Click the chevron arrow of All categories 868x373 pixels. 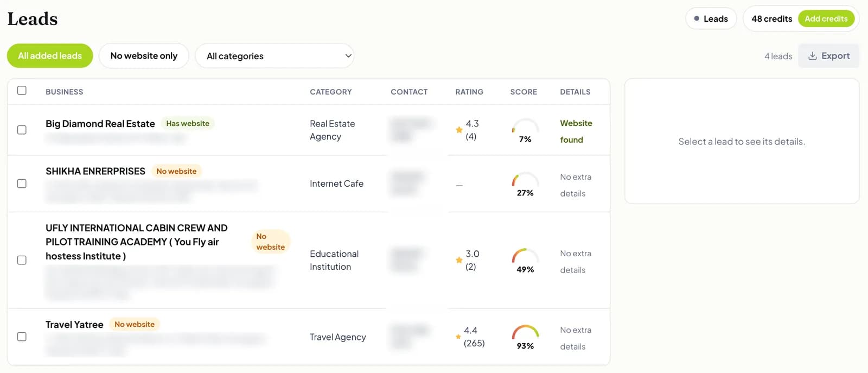tap(348, 56)
